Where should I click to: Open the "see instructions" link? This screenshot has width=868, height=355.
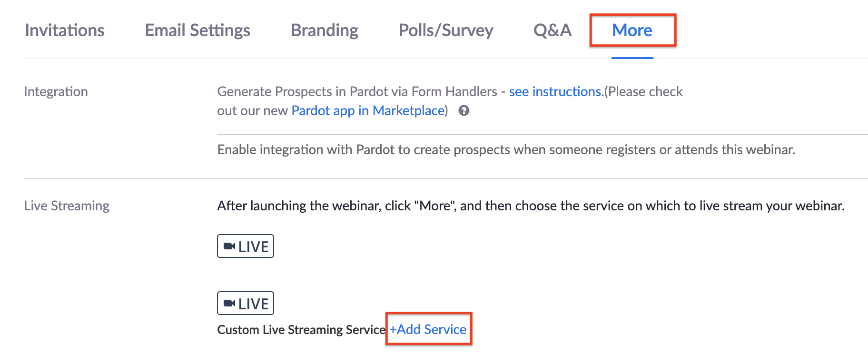coord(555,91)
